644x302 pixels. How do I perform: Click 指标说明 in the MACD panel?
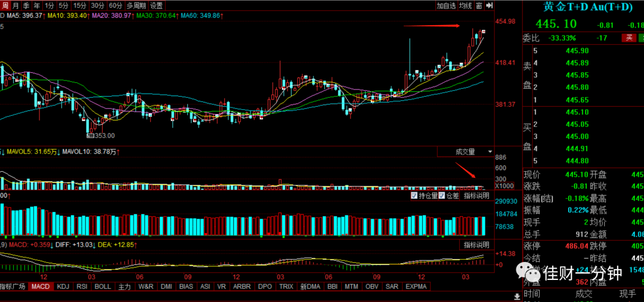point(477,245)
